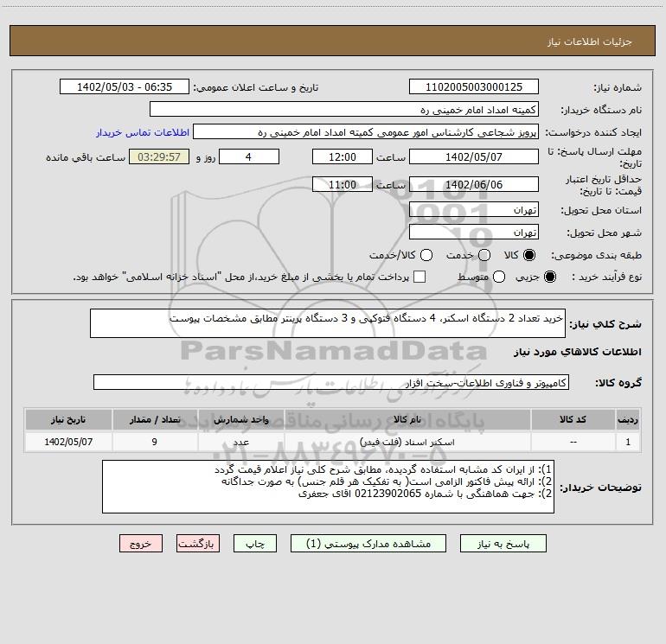Click the price validity date 1402/06/06 field
666x644 pixels.
(x=474, y=185)
